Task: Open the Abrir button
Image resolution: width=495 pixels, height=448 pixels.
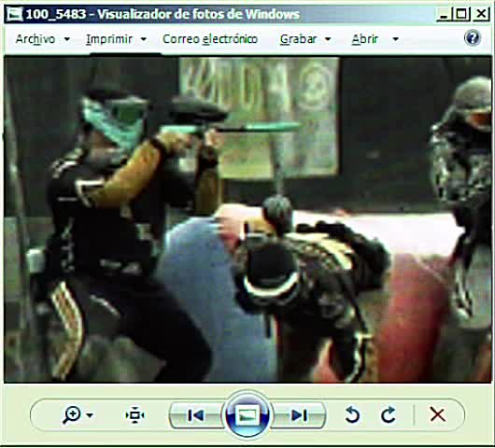Action: pyautogui.click(x=364, y=39)
